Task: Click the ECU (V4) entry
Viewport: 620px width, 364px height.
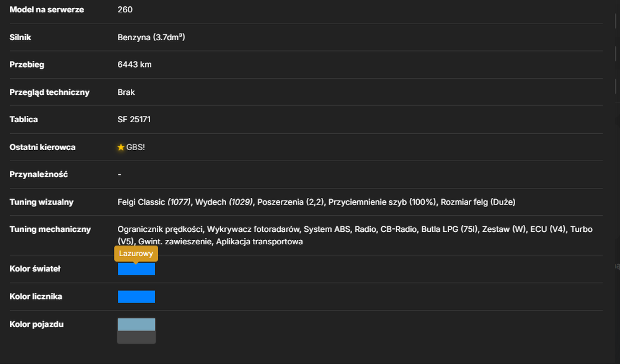Action: click(x=548, y=229)
